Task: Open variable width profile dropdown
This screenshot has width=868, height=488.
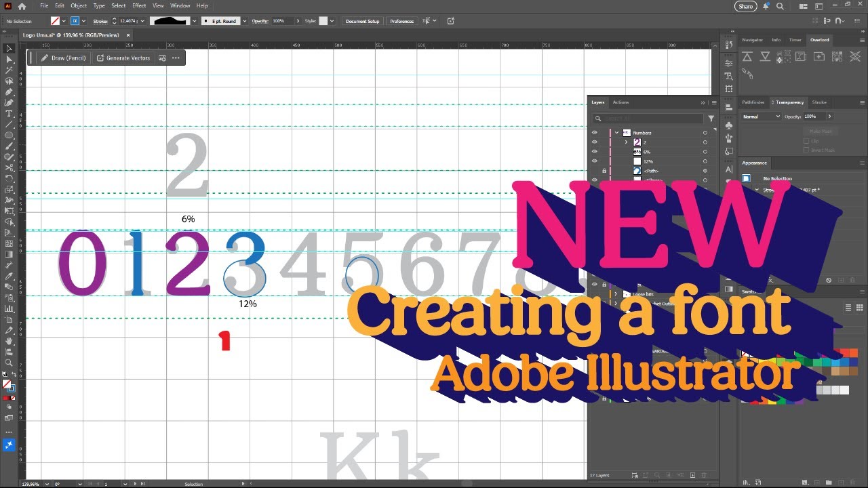Action: coord(195,21)
